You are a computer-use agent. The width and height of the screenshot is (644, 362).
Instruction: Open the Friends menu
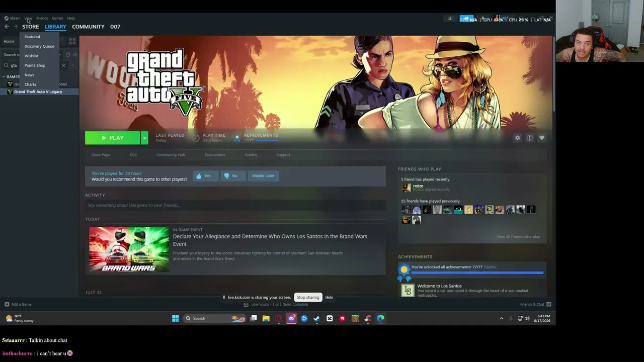click(x=42, y=19)
